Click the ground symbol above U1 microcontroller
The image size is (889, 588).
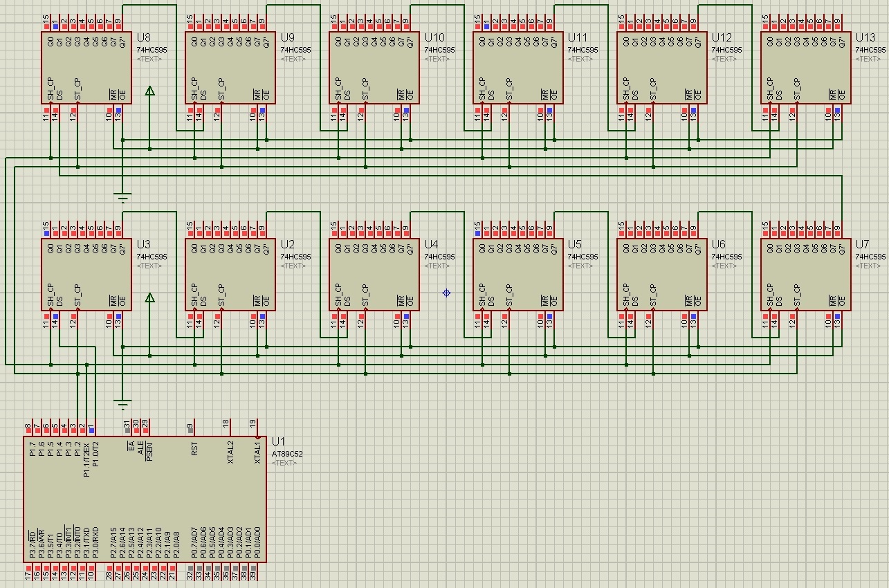[x=122, y=404]
